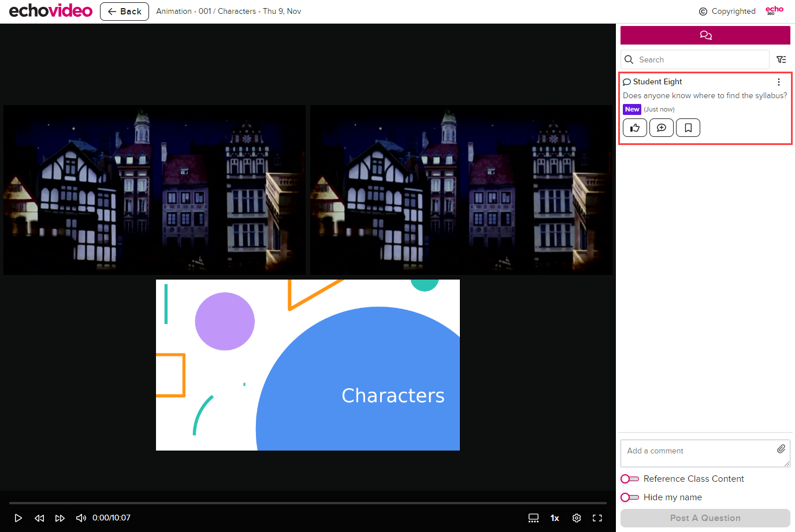Open the video layout selector icon

click(x=534, y=518)
